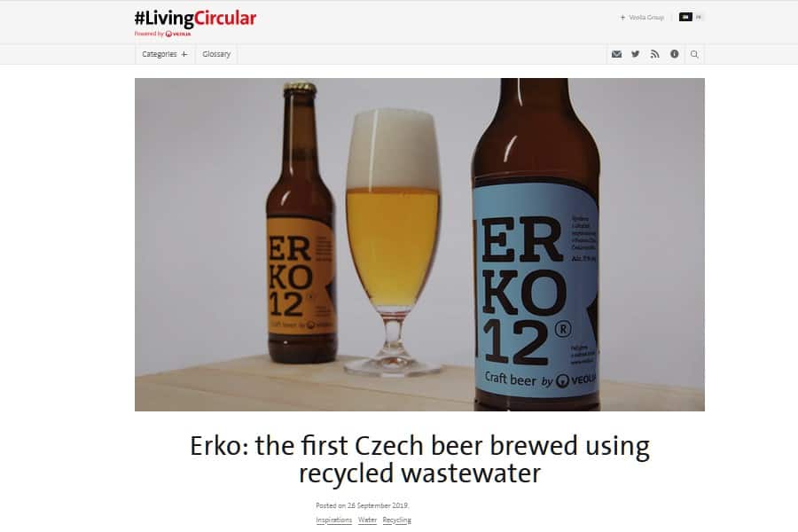Click the plus sign next to Categories
Viewport: 798px width, 532px height.
[x=184, y=54]
